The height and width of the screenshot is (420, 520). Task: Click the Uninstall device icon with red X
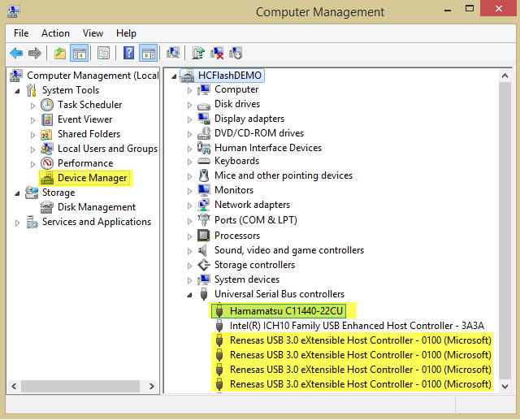pos(217,54)
